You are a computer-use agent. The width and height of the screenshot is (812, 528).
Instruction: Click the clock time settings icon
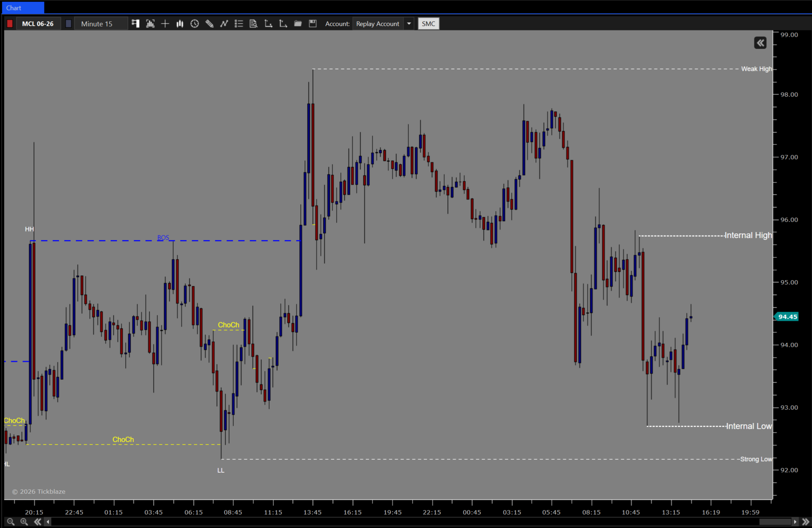pos(194,24)
